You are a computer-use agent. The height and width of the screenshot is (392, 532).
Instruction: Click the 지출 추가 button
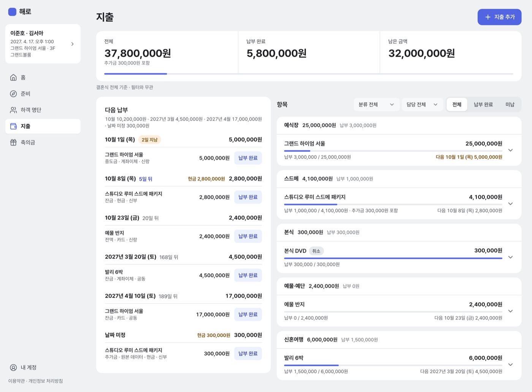499,17
